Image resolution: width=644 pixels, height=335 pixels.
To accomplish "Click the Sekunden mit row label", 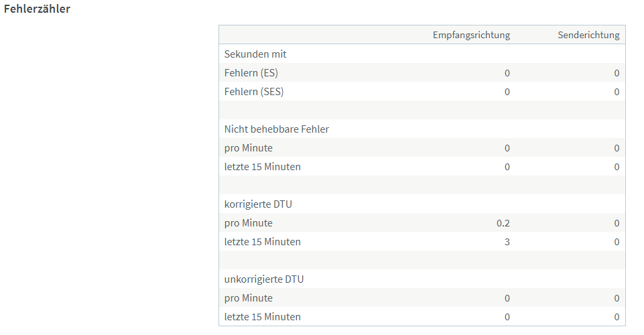I will 255,54.
